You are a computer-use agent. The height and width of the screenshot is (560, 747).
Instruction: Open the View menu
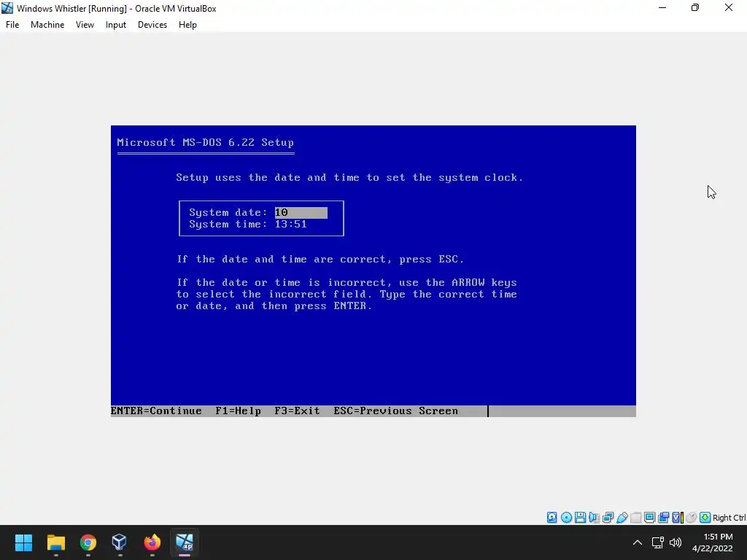(85, 25)
